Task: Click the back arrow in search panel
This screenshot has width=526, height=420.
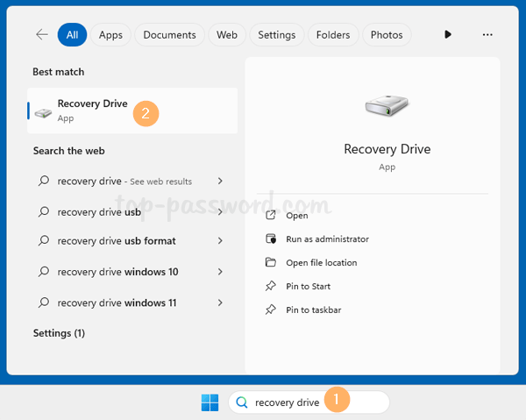Action: pos(42,35)
